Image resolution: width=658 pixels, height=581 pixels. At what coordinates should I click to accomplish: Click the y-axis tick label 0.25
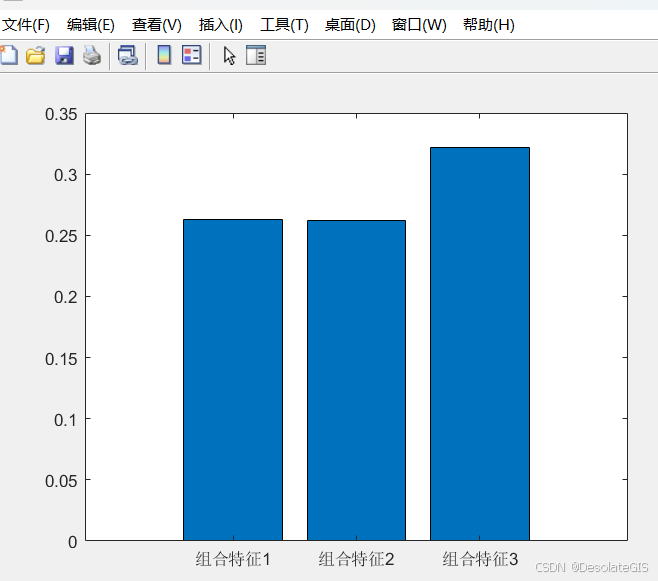(61, 236)
